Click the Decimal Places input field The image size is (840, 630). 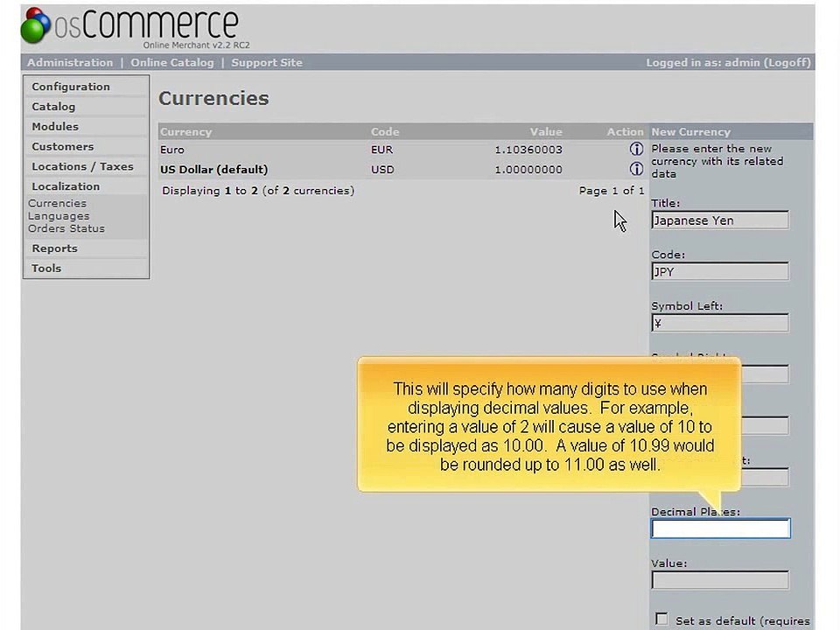720,528
